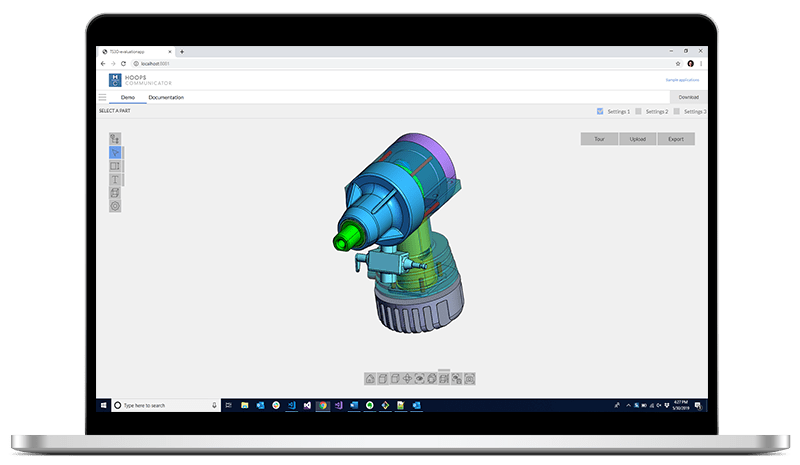Go back in browser history
800x465 pixels.
tap(103, 64)
